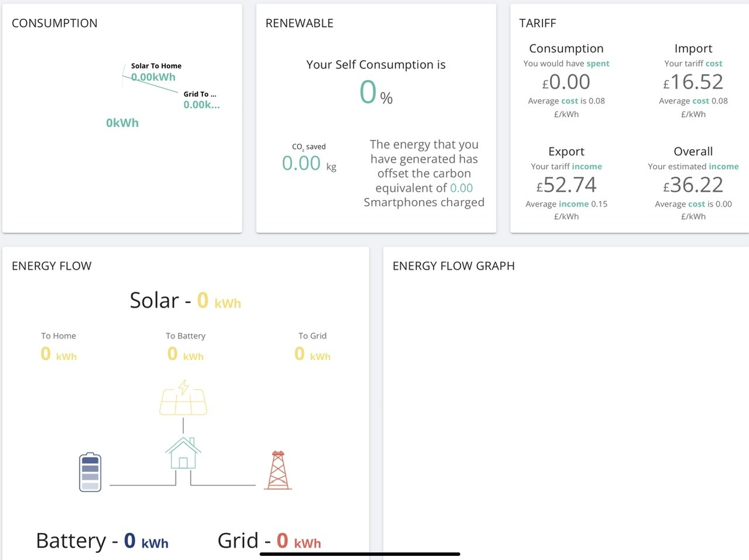
Task: Click the To Battery 0 kWh value
Action: coord(185,354)
